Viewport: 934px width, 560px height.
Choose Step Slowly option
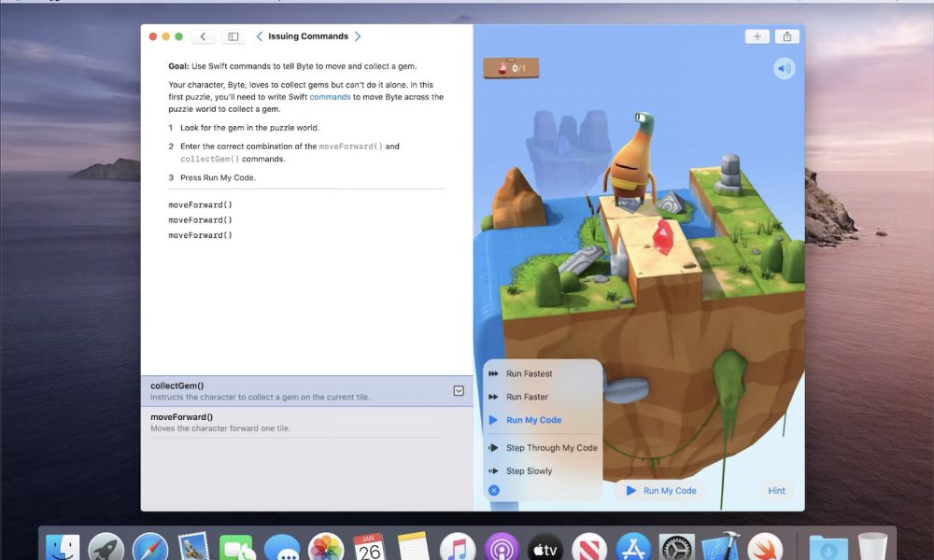529,471
